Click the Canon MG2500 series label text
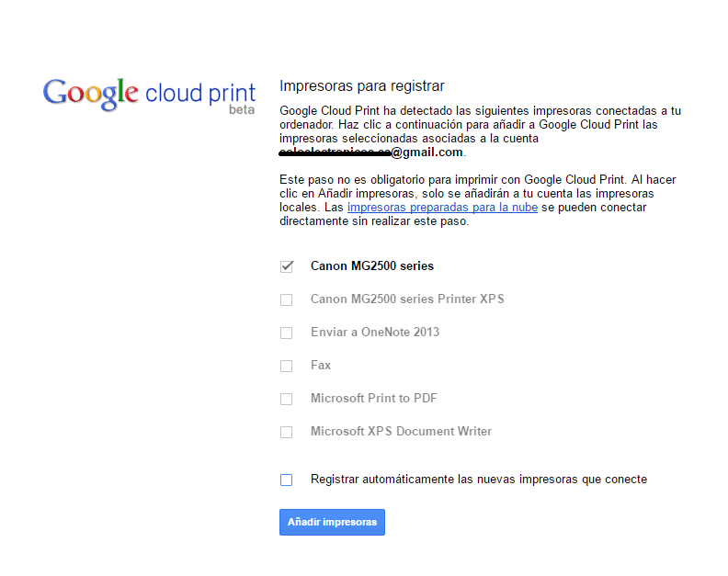 coord(371,266)
